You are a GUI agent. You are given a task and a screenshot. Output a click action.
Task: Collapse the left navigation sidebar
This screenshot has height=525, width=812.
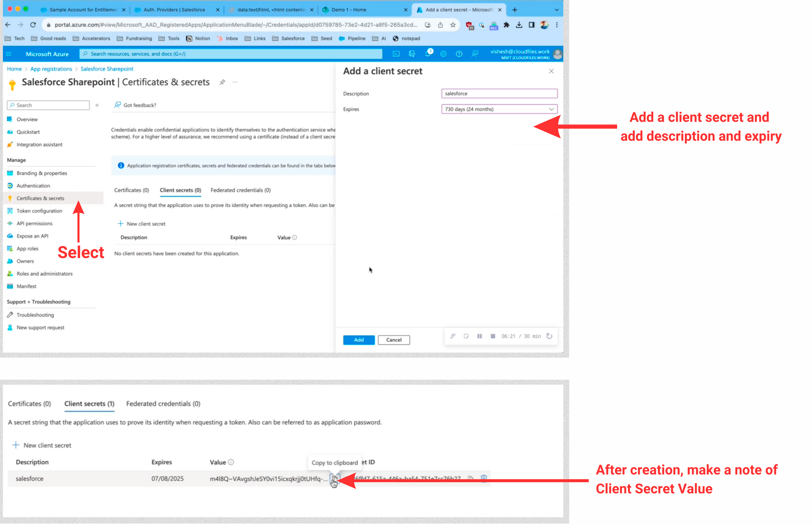(x=97, y=105)
